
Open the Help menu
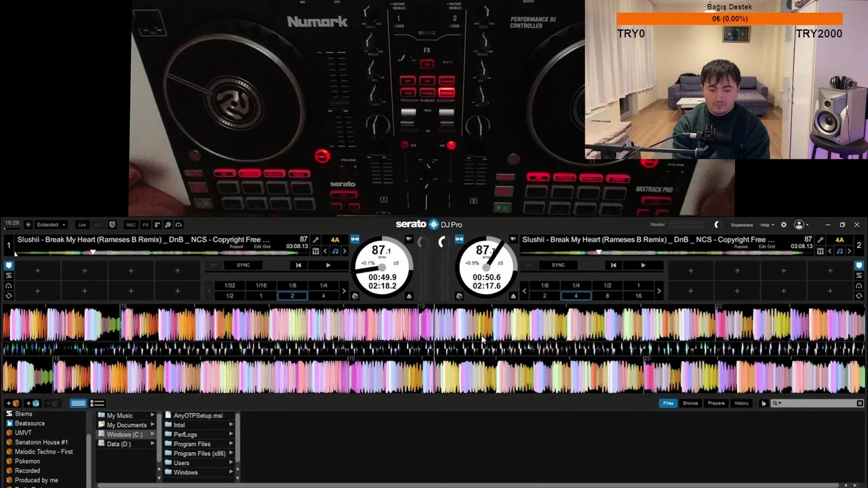coord(767,224)
